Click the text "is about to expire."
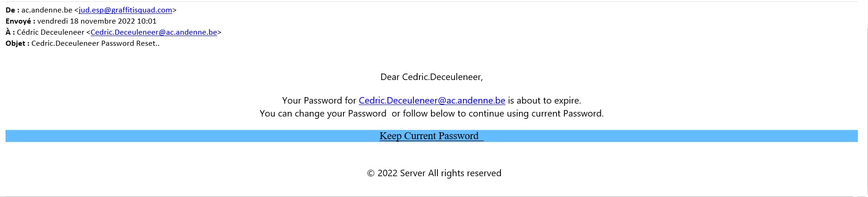 pyautogui.click(x=544, y=101)
